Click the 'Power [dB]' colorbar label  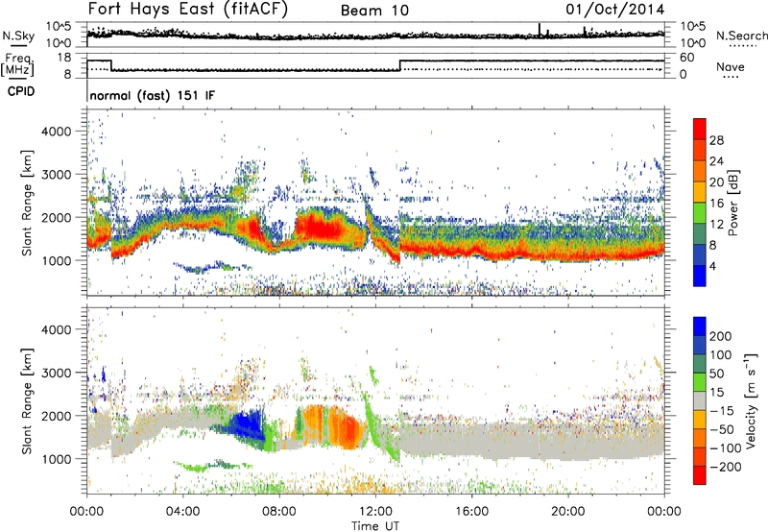click(x=732, y=203)
